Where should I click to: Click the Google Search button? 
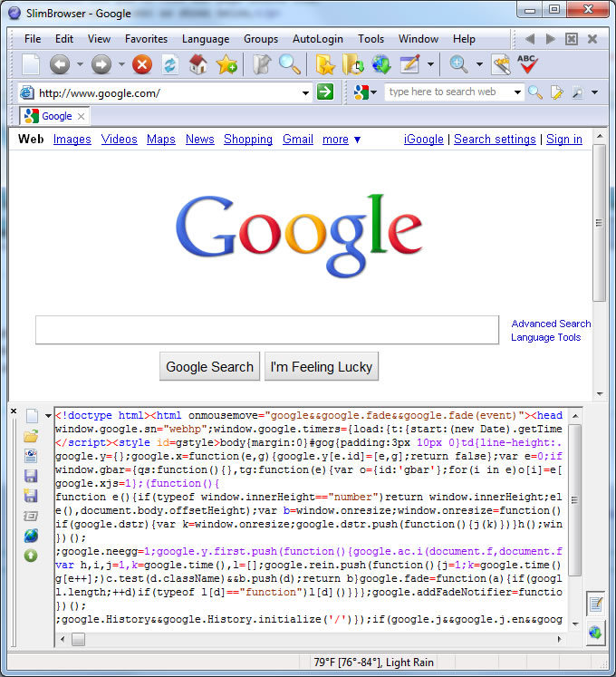(210, 366)
